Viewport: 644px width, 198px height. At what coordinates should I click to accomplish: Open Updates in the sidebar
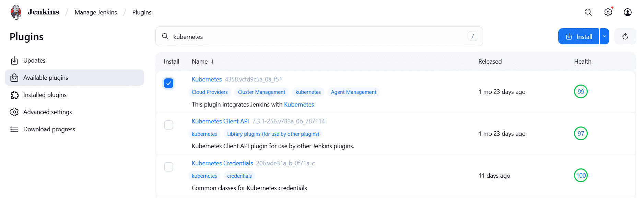click(x=74, y=60)
